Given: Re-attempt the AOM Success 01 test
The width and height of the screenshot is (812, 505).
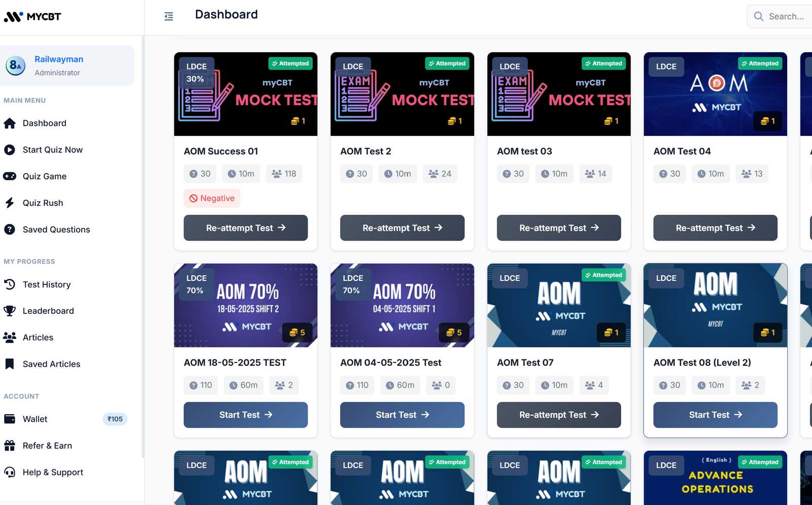Looking at the screenshot, I should point(245,228).
